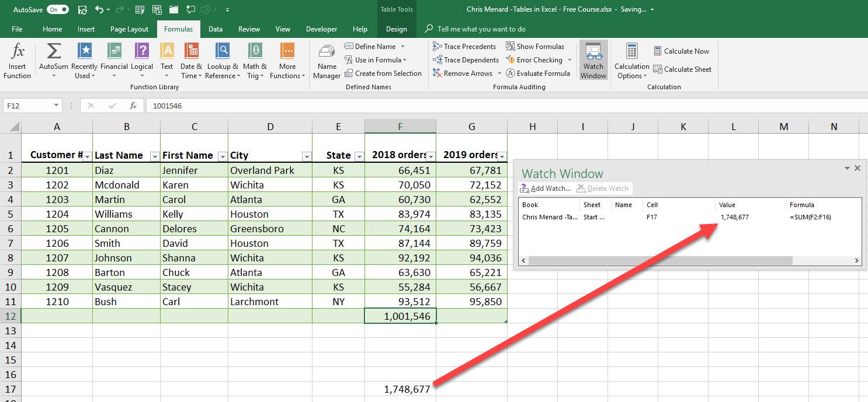The width and height of the screenshot is (868, 402).
Task: Expand the Name Box dropdown
Action: 57,106
